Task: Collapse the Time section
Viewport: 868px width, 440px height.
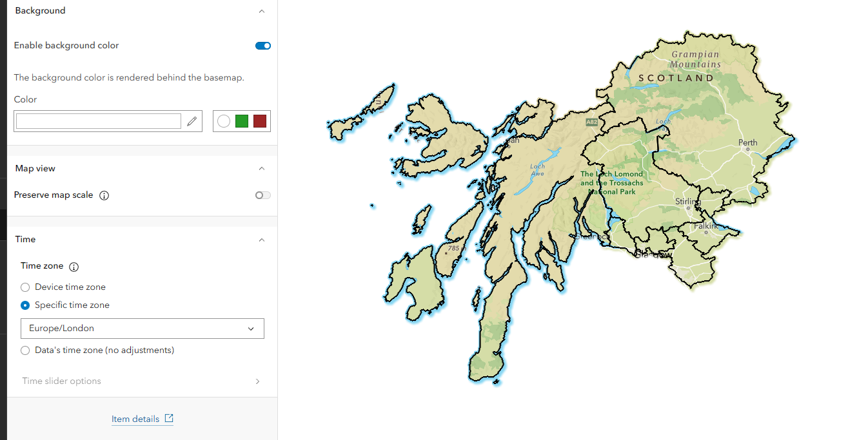Action: (262, 239)
